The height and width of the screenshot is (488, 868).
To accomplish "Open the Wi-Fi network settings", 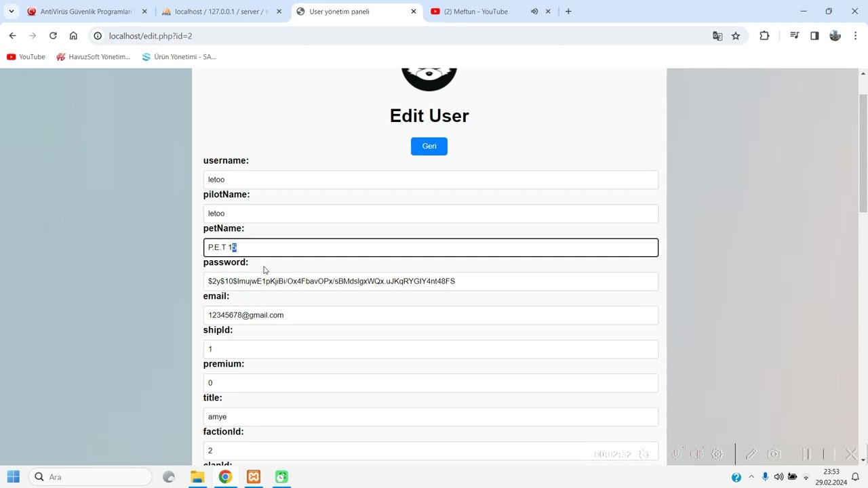I will (806, 477).
